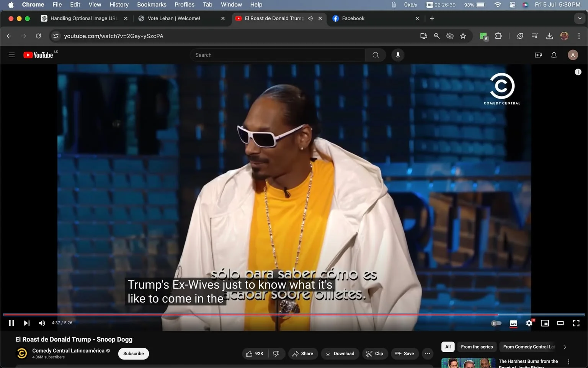Screen dimensions: 588x368
Task: Seek on the red video progress bar
Action: tap(294, 315)
